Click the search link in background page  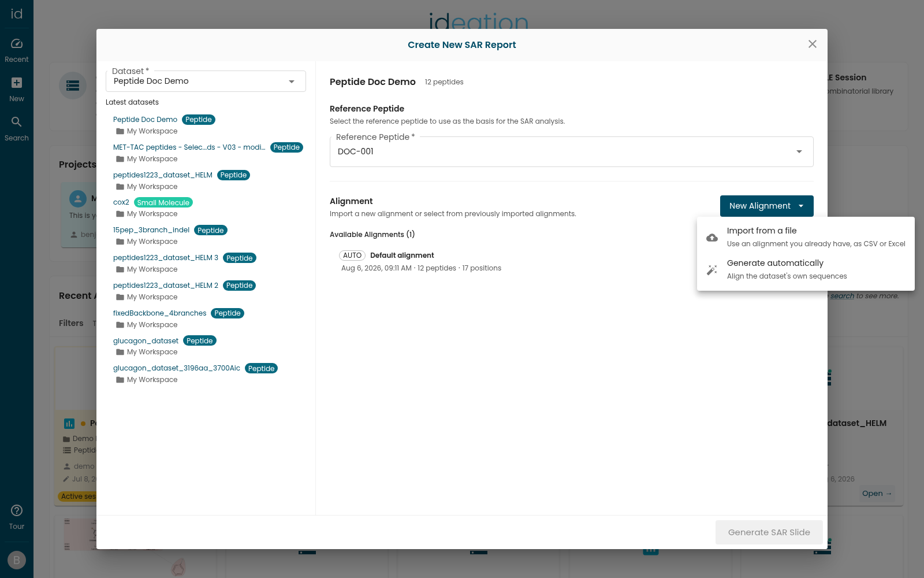pyautogui.click(x=842, y=296)
